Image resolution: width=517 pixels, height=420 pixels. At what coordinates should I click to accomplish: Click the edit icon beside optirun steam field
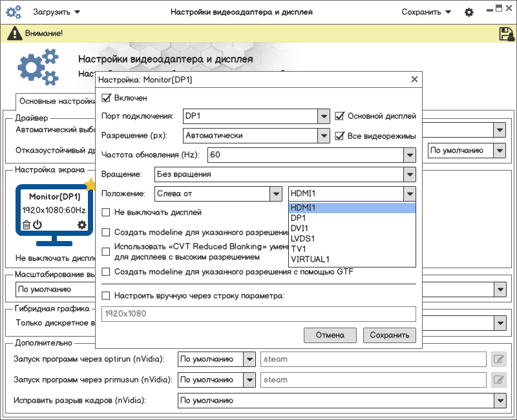click(x=498, y=359)
